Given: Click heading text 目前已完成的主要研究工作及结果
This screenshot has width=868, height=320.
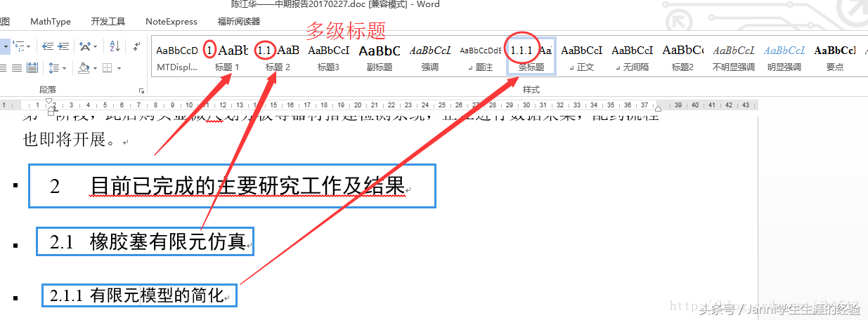Looking at the screenshot, I should pyautogui.click(x=247, y=186).
